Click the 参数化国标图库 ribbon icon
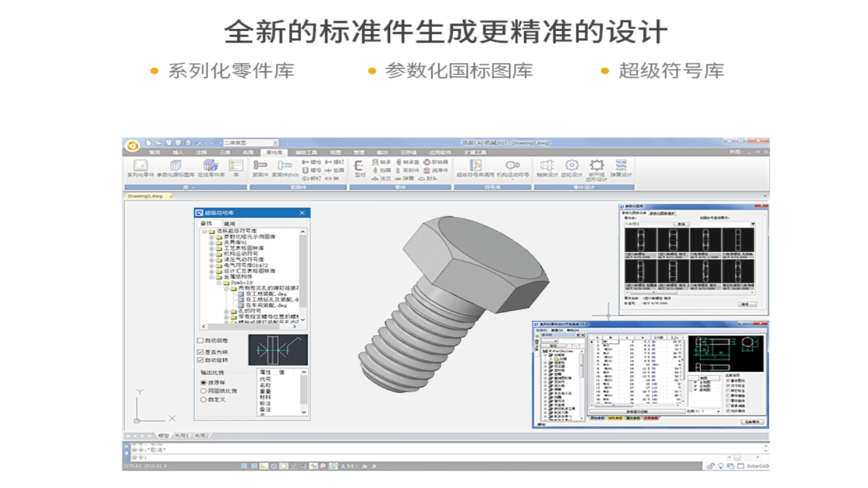 (x=176, y=166)
